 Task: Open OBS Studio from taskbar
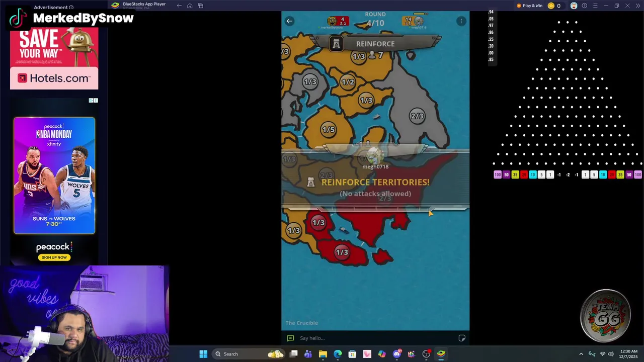[x=426, y=354]
